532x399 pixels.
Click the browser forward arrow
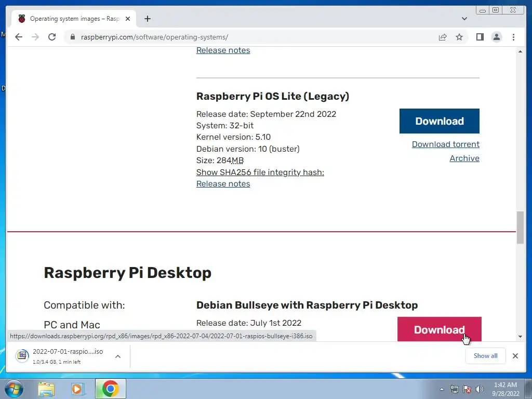[35, 37]
